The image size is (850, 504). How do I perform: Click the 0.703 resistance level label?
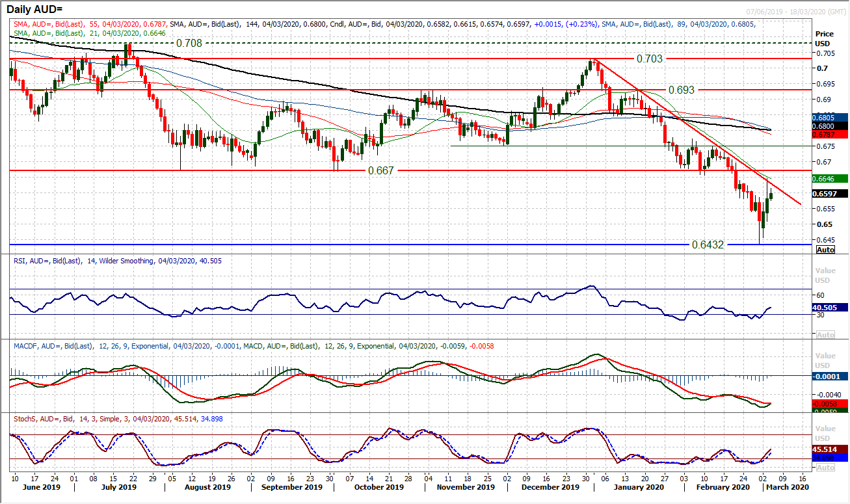(649, 59)
